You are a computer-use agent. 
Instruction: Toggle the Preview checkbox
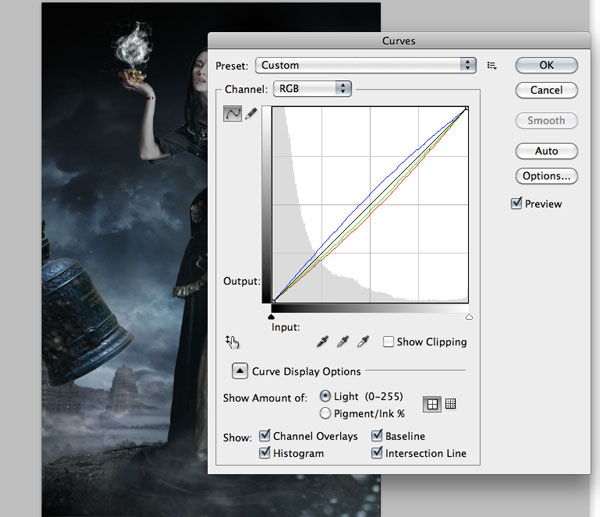pos(516,203)
